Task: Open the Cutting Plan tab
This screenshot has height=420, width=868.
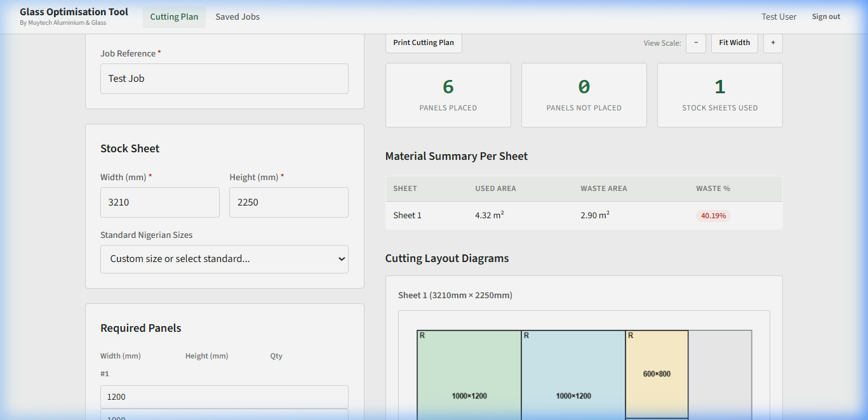Action: [174, 16]
